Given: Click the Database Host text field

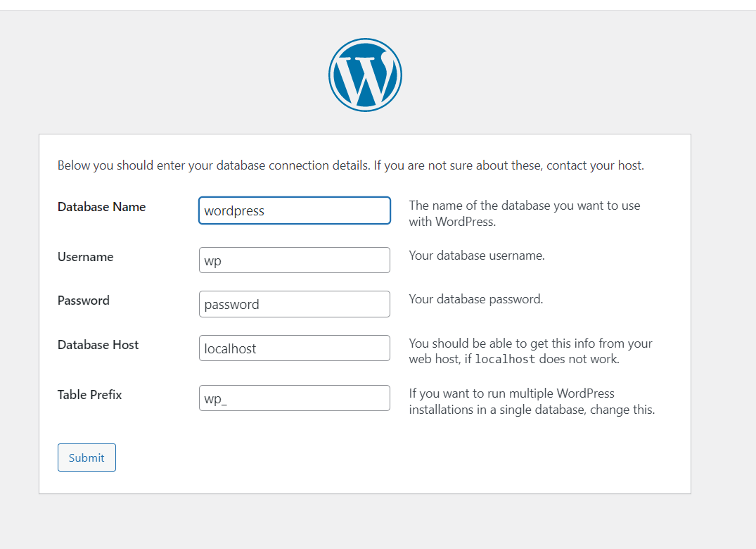Looking at the screenshot, I should (294, 348).
